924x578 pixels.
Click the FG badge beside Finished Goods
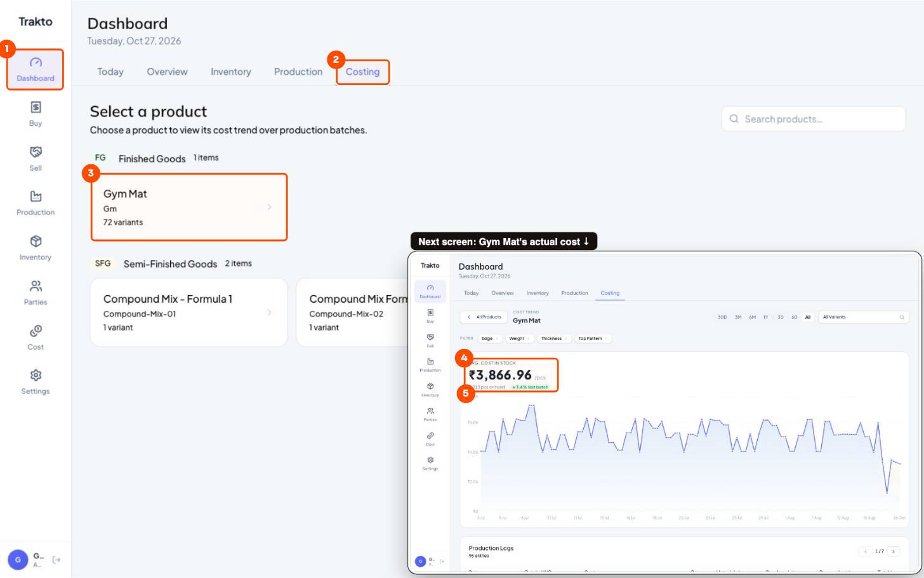[100, 157]
